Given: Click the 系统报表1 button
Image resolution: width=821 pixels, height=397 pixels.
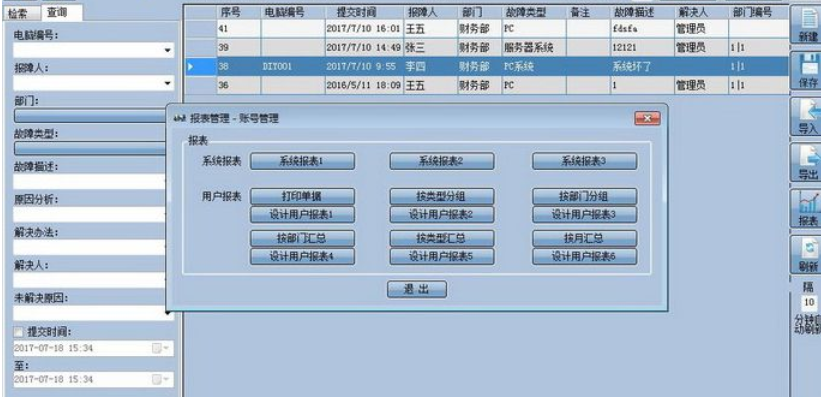Looking at the screenshot, I should (x=302, y=161).
